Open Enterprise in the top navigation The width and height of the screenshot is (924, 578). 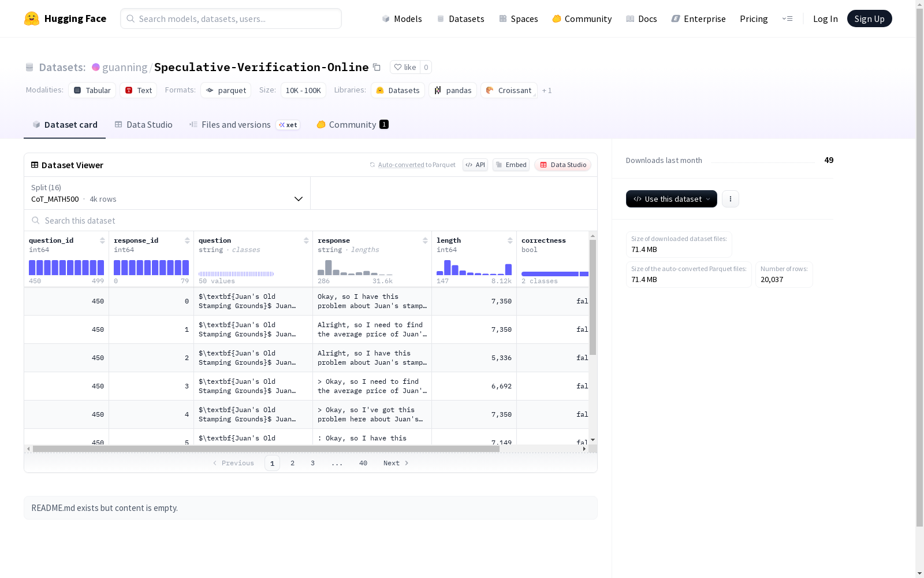(698, 18)
